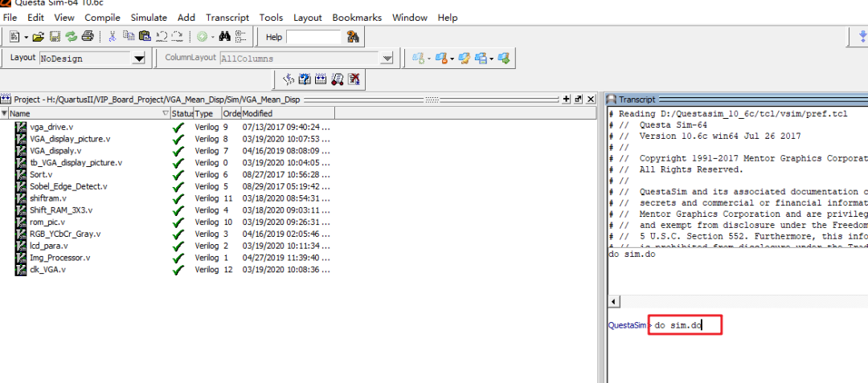868x383 pixels.
Task: Open dropdown beside printer-shaped compile icon
Action: (492, 59)
